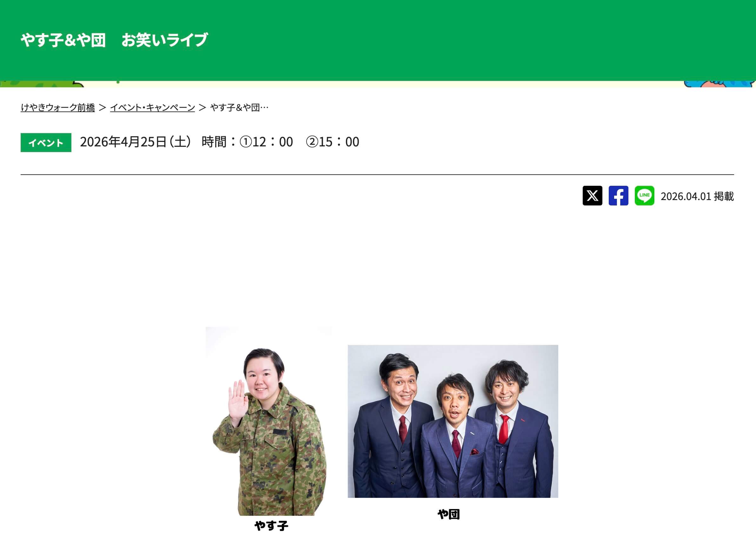
Task: Click the green イベント category tag
Action: pos(46,143)
